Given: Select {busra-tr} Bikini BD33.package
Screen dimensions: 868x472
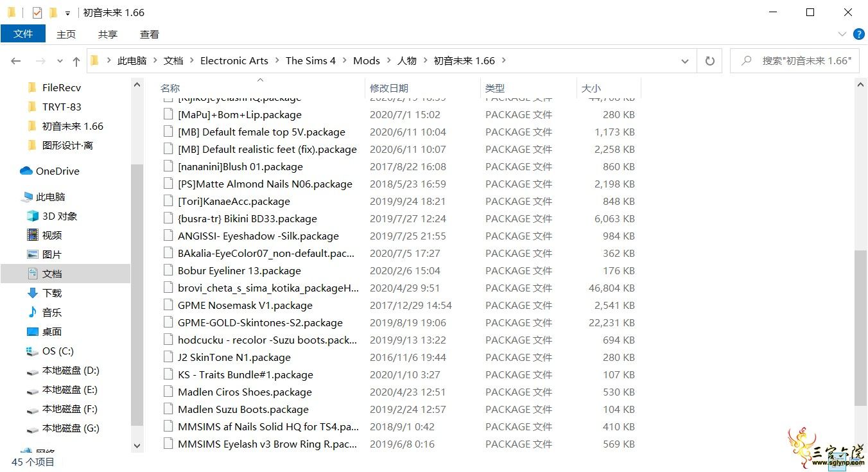Looking at the screenshot, I should click(x=247, y=218).
